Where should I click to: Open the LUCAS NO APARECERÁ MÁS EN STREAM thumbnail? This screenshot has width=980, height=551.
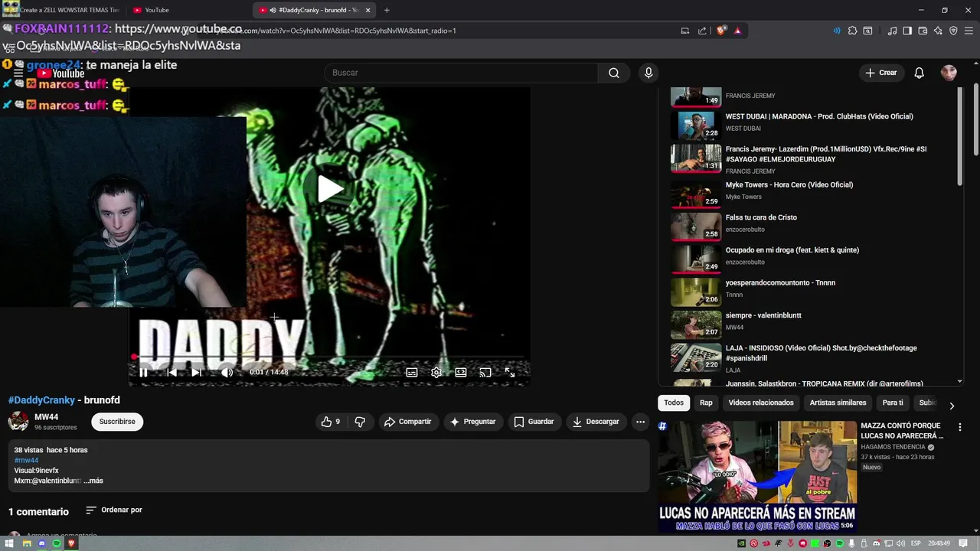pyautogui.click(x=757, y=476)
